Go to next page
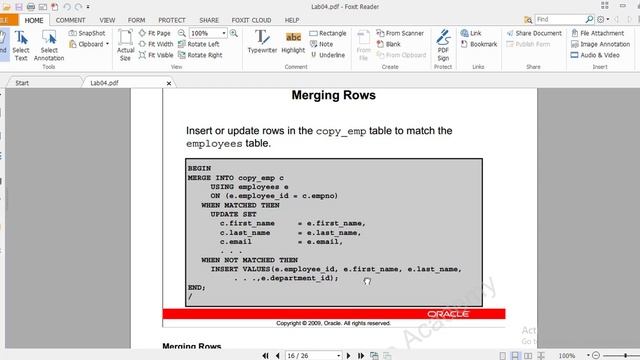Screen dimensions: 640x360 (348, 356)
